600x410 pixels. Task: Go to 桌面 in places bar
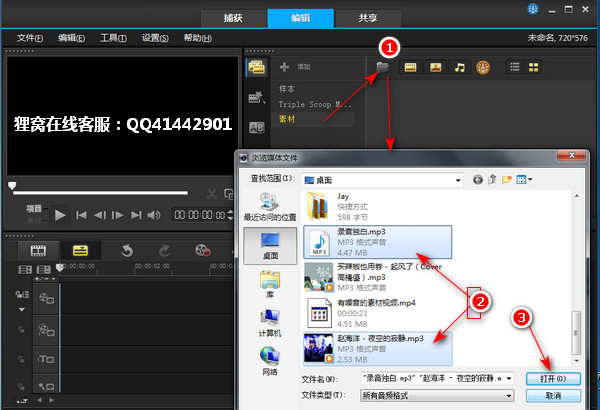270,246
